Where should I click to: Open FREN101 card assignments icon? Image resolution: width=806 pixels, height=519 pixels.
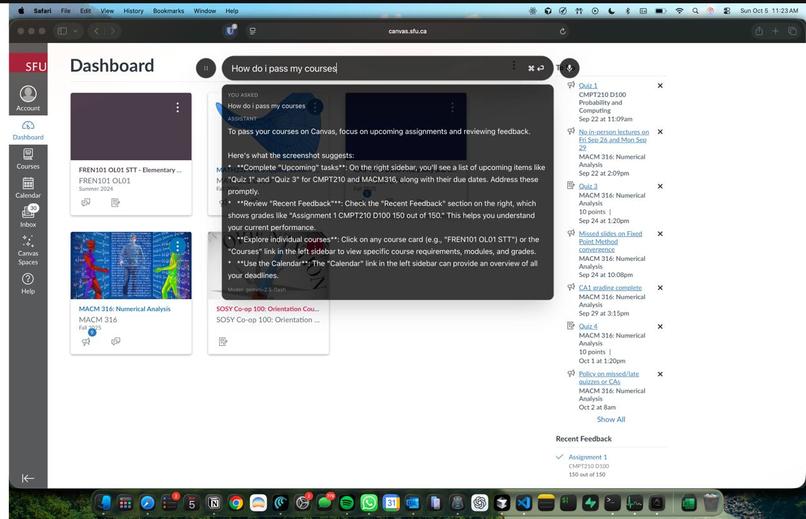tap(115, 202)
